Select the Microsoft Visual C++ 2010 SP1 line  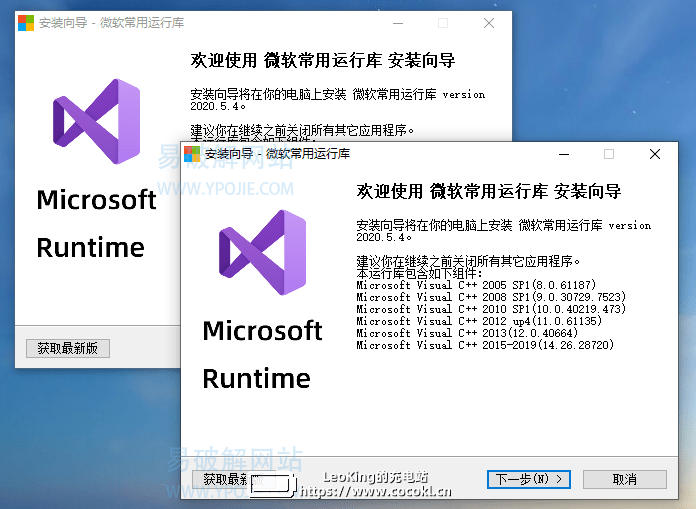[x=491, y=309]
